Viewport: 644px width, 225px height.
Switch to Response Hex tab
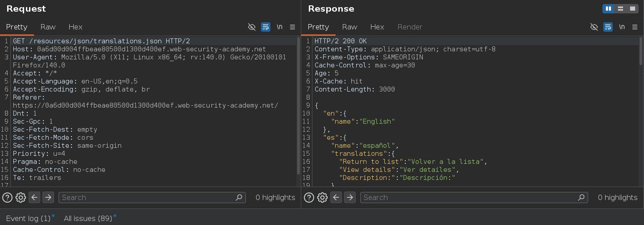(x=377, y=27)
